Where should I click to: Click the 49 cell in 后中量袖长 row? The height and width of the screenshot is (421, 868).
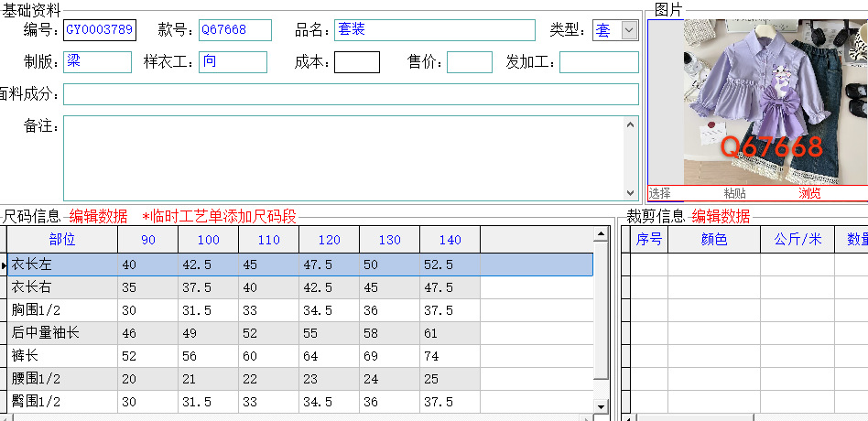coord(208,333)
